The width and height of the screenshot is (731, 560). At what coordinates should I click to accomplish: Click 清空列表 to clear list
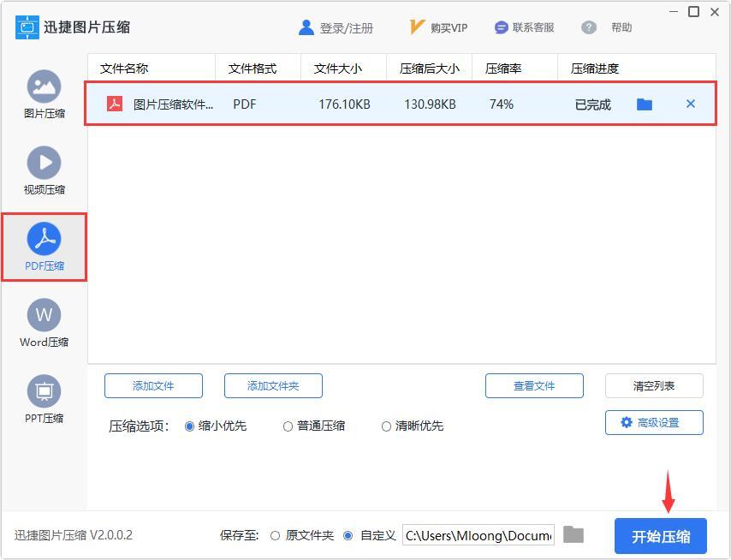654,385
